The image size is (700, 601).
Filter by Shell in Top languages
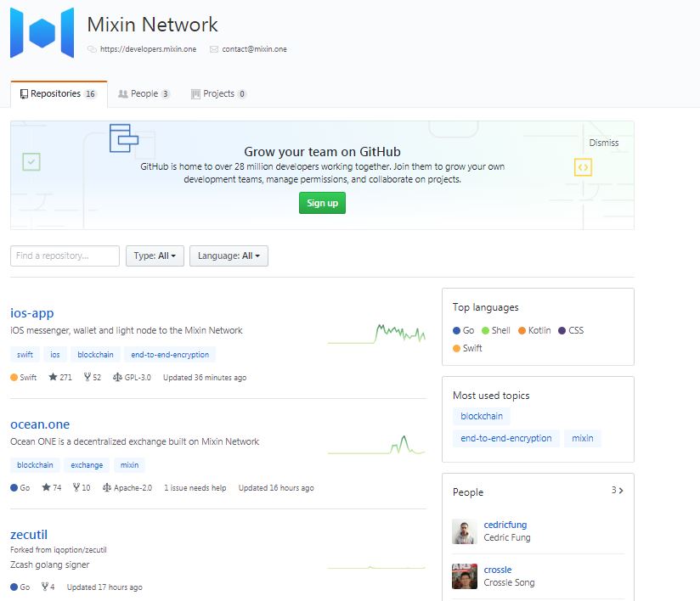(495, 330)
